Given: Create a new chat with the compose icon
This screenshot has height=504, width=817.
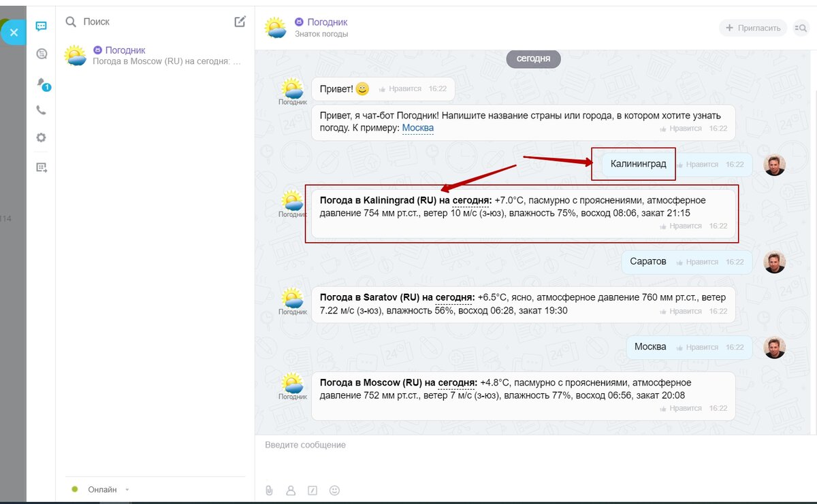Looking at the screenshot, I should coord(240,21).
